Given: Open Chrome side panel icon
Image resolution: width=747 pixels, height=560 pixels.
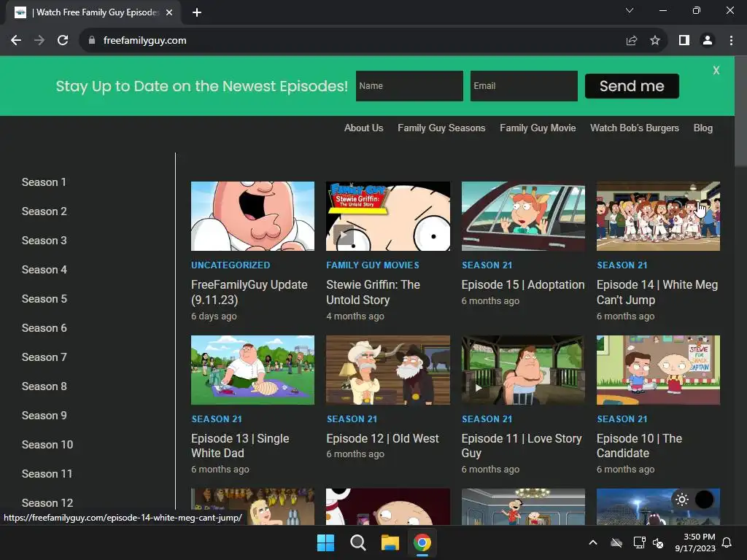Looking at the screenshot, I should pos(684,41).
